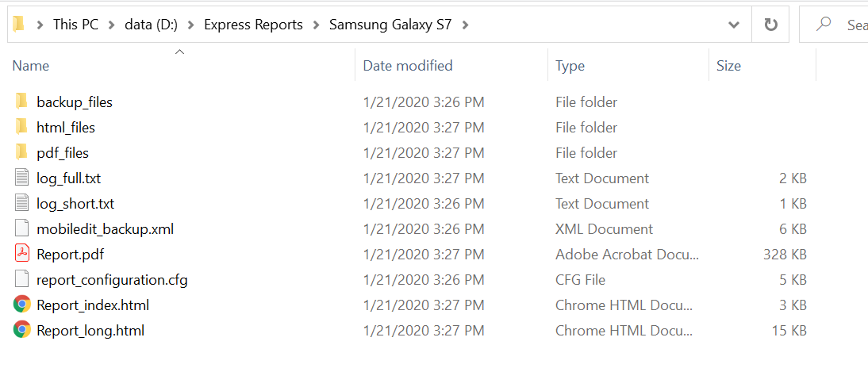Click the Chrome icon beside Report_index.html
The width and height of the screenshot is (868, 368).
point(22,305)
